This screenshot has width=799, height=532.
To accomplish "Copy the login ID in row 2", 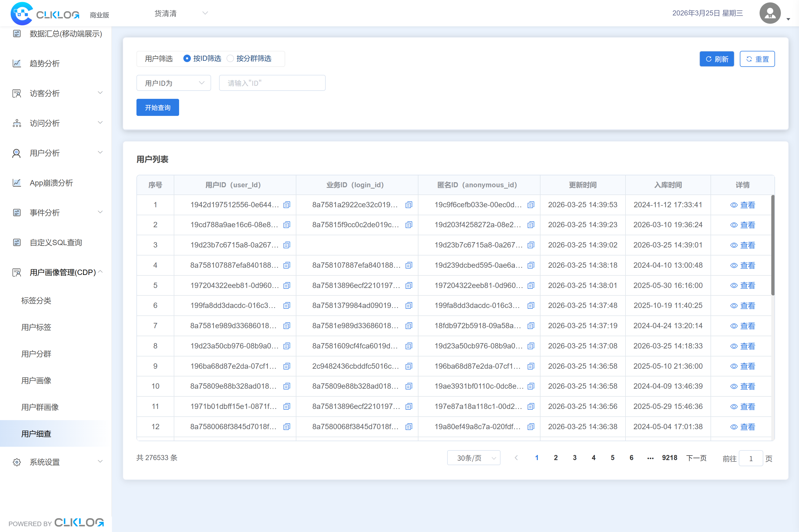I will click(409, 225).
